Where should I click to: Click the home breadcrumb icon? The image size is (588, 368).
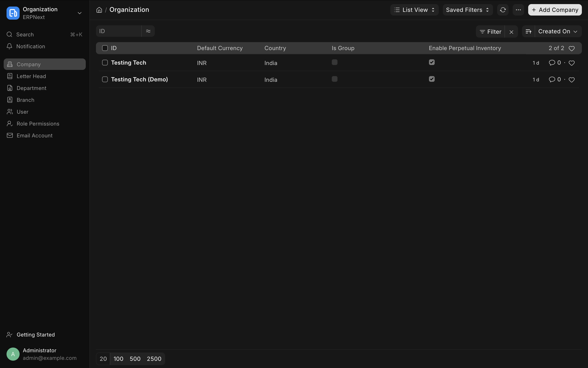[99, 10]
